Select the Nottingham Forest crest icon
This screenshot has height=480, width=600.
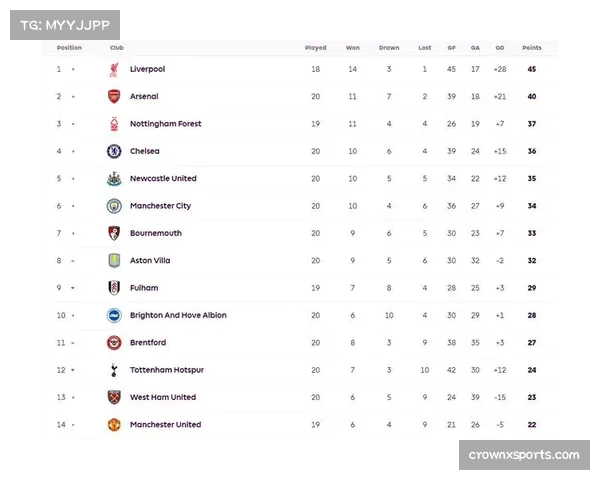click(x=113, y=124)
